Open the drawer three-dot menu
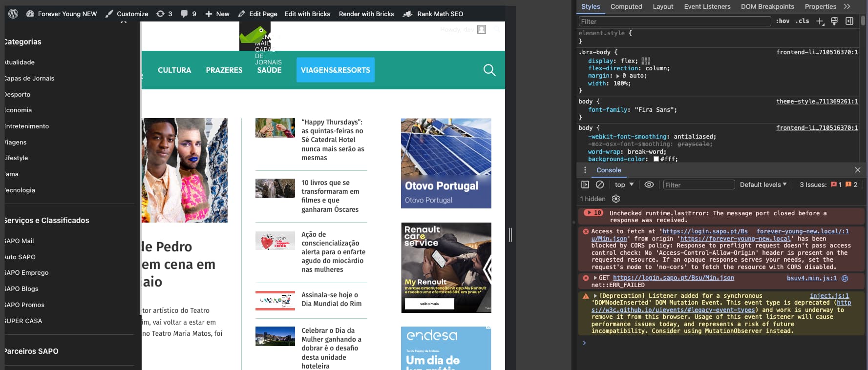The height and width of the screenshot is (370, 868). (585, 170)
